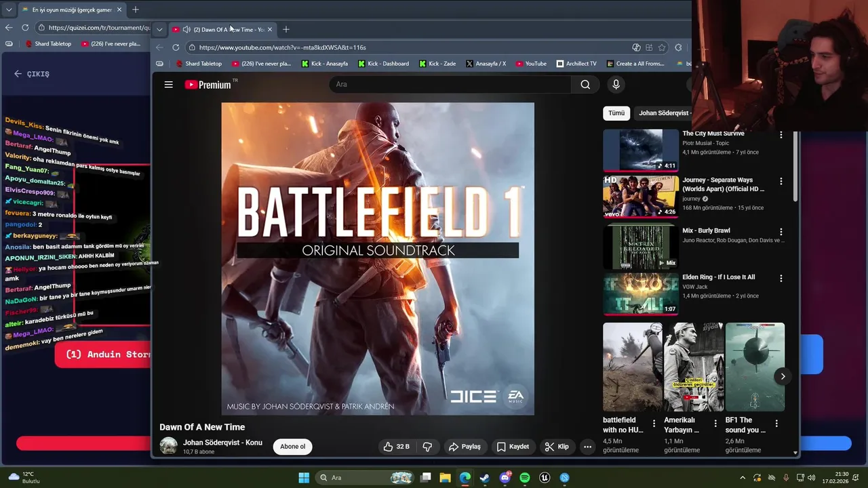Open options for Elden Ring - If I Lose It All

click(781, 278)
